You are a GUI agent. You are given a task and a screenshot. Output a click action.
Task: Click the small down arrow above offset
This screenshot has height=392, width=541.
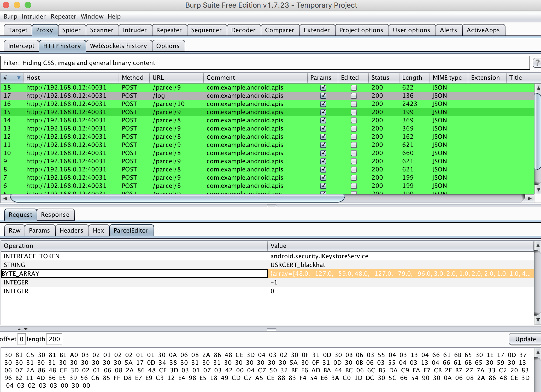[26, 329]
